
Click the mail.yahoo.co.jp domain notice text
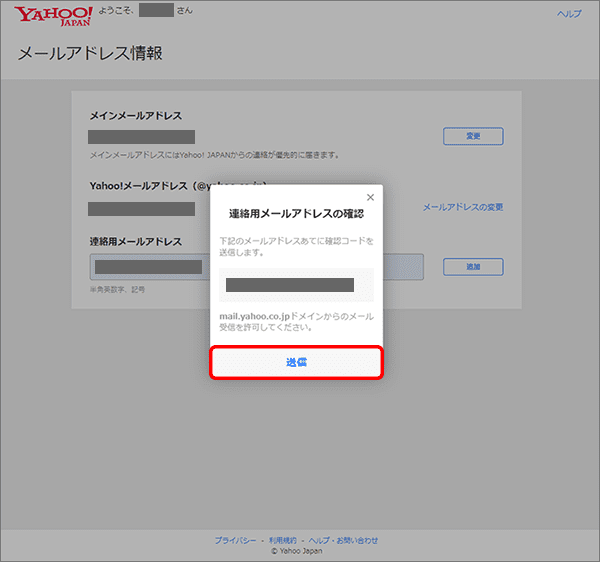(x=296, y=322)
